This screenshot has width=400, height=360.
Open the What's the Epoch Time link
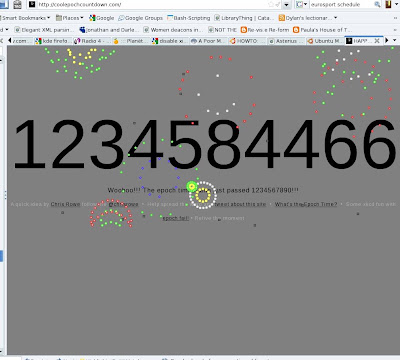306,204
